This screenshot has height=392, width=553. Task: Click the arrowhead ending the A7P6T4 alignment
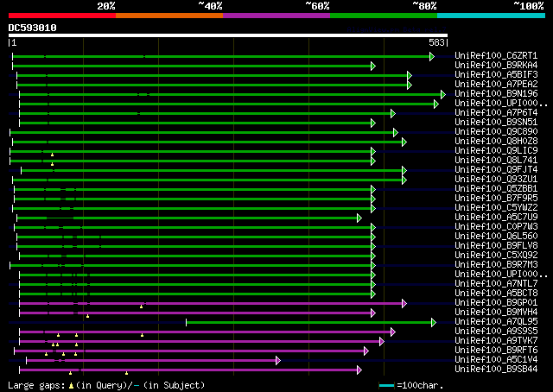(393, 113)
